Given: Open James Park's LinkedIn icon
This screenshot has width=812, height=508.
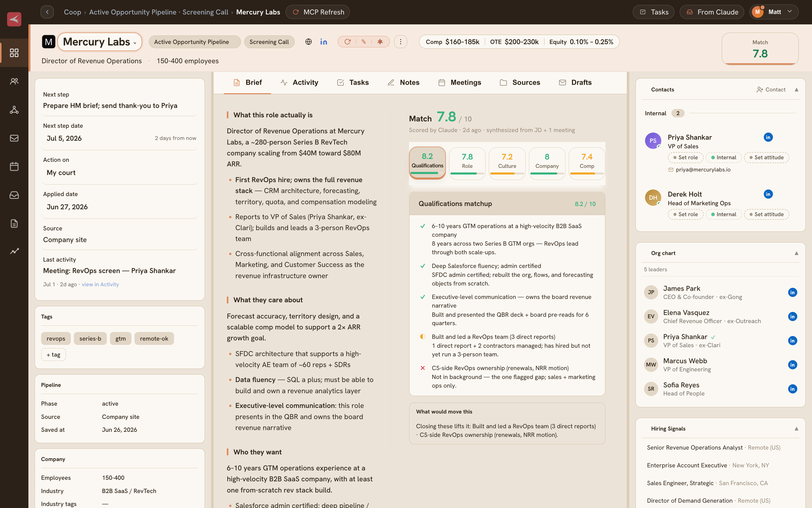Looking at the screenshot, I should coord(792,292).
